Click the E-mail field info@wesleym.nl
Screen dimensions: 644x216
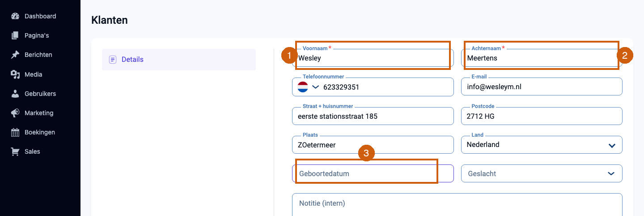542,87
